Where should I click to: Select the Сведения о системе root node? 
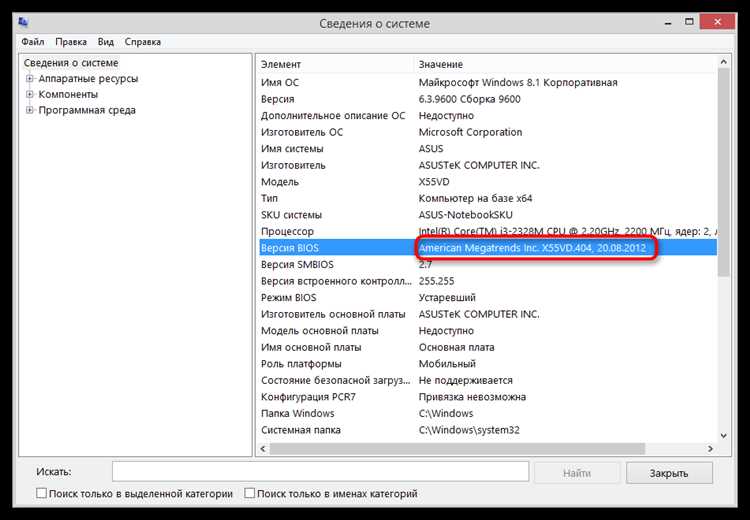tap(71, 63)
